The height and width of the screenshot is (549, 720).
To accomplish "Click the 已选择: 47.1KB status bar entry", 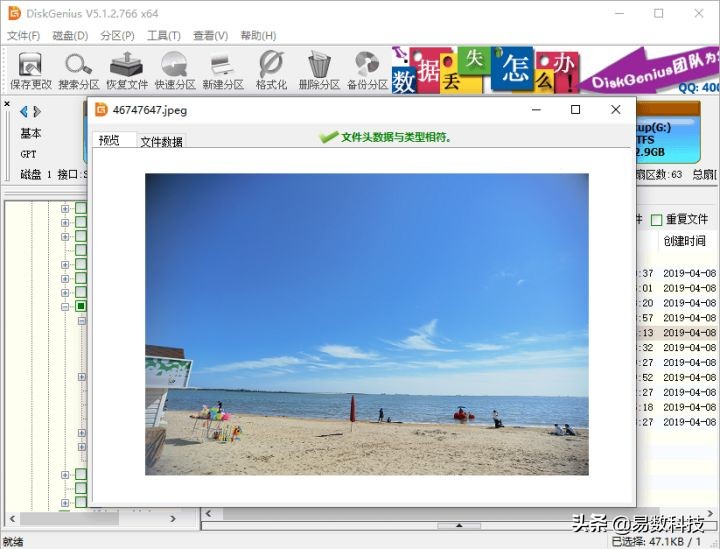I will point(657,542).
